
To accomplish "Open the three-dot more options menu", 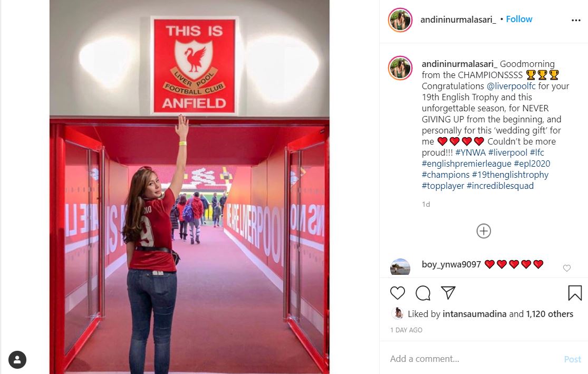I will 576,20.
